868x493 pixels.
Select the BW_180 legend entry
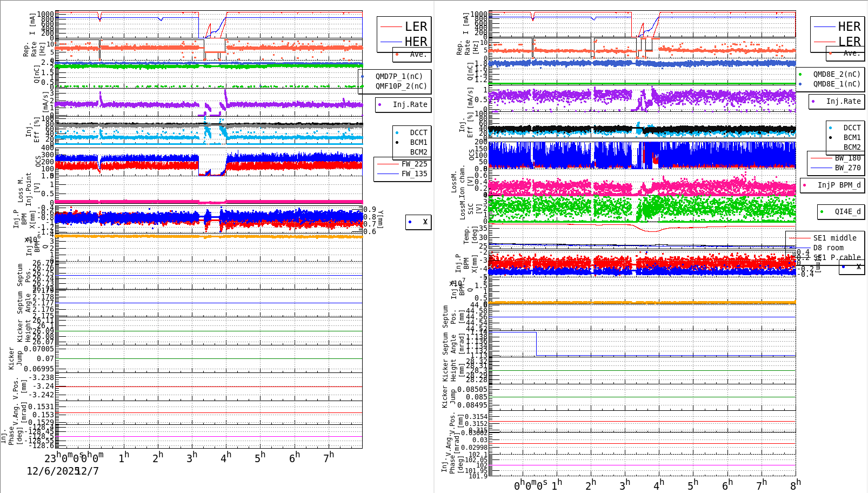pyautogui.click(x=847, y=158)
